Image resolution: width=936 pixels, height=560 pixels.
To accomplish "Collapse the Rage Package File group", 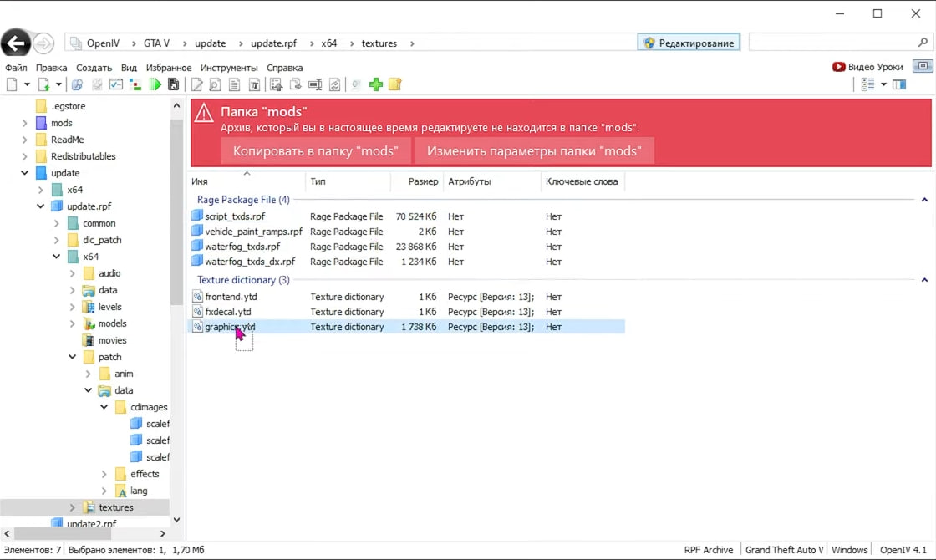I will coord(924,200).
